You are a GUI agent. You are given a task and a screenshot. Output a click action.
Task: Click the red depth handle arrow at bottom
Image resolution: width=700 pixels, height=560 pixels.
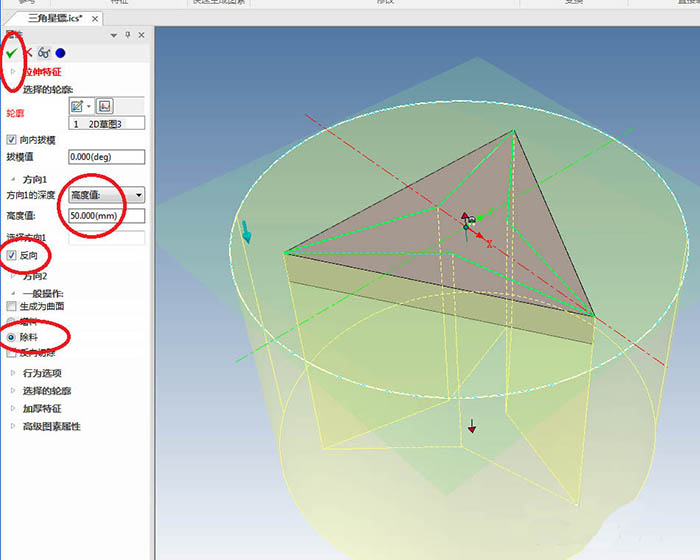(x=472, y=426)
